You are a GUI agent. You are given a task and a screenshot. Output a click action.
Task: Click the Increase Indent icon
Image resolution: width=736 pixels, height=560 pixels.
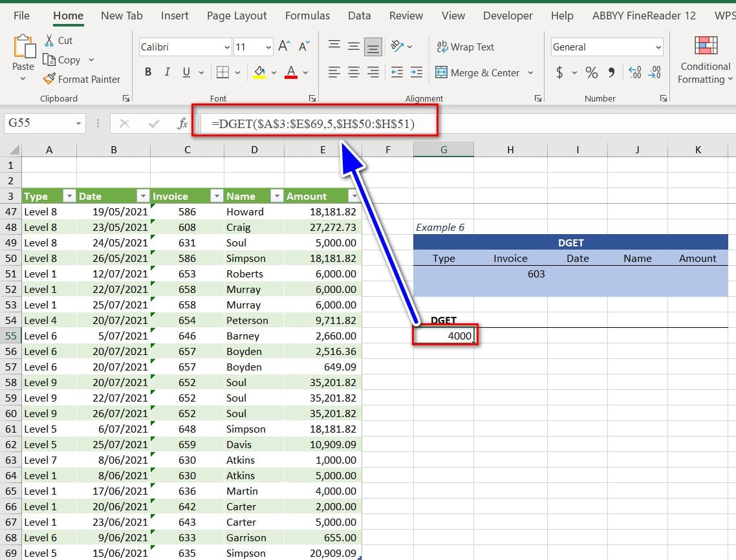click(416, 72)
